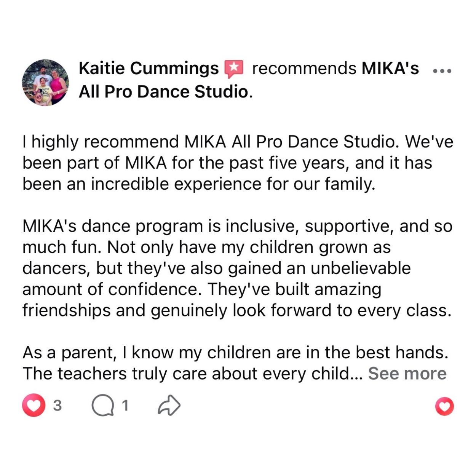This screenshot has height=476, width=476.
Task: Click the first review paragraph text
Action: 238,163
